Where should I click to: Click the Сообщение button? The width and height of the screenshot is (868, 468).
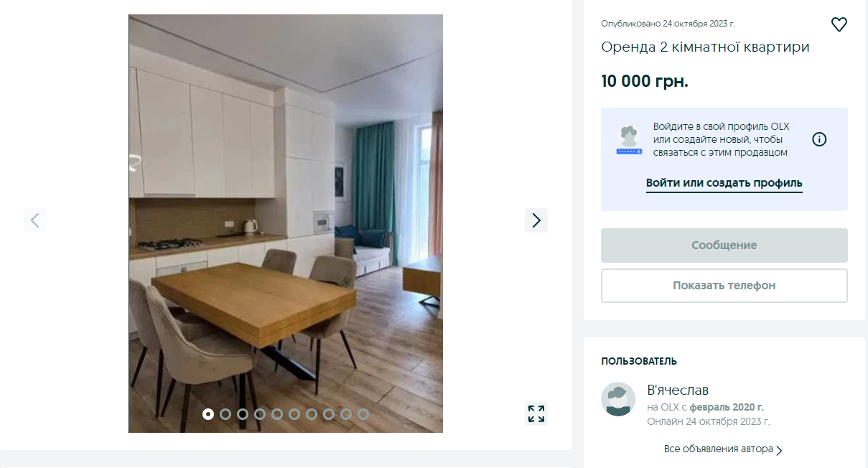[724, 245]
